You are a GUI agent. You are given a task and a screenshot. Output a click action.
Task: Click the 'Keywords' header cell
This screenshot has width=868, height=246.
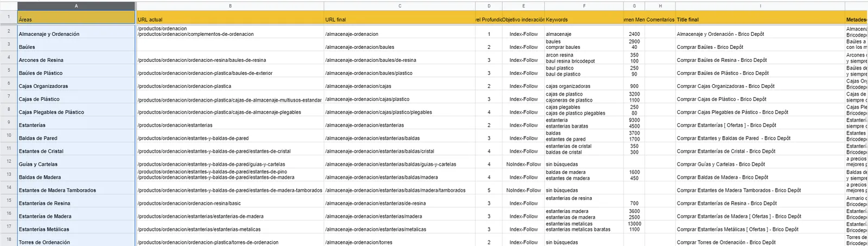tap(584, 17)
